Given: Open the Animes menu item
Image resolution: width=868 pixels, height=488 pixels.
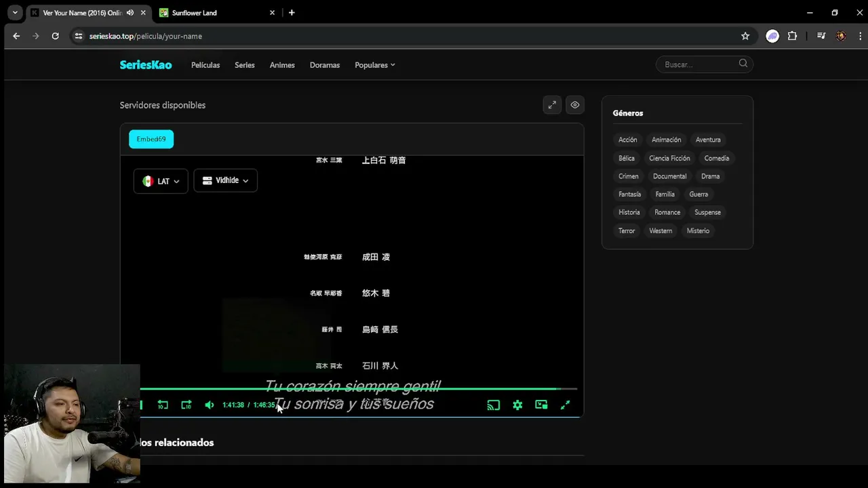Looking at the screenshot, I should (x=282, y=65).
